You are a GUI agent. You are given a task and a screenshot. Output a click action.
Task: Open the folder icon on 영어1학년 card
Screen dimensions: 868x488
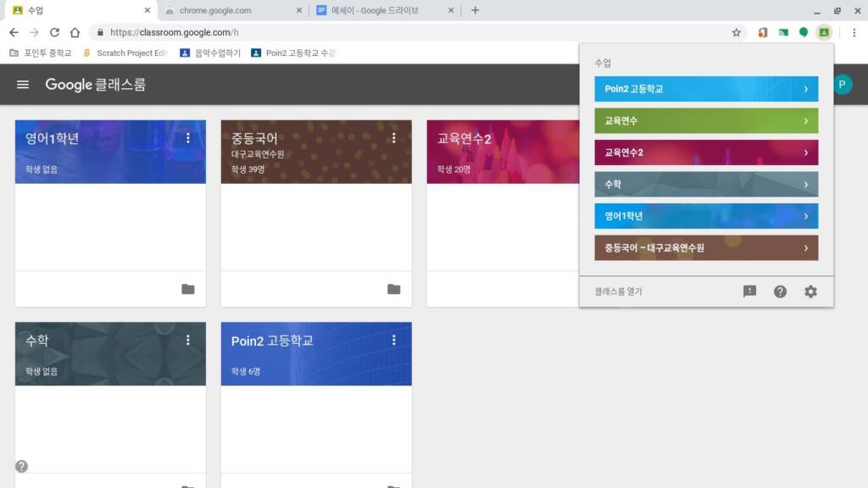tap(187, 289)
